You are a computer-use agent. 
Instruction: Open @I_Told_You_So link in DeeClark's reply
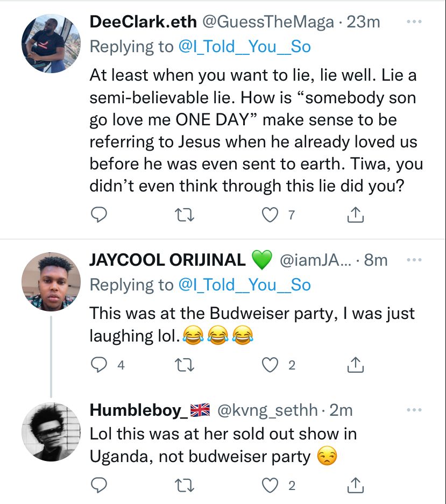pyautogui.click(x=244, y=47)
